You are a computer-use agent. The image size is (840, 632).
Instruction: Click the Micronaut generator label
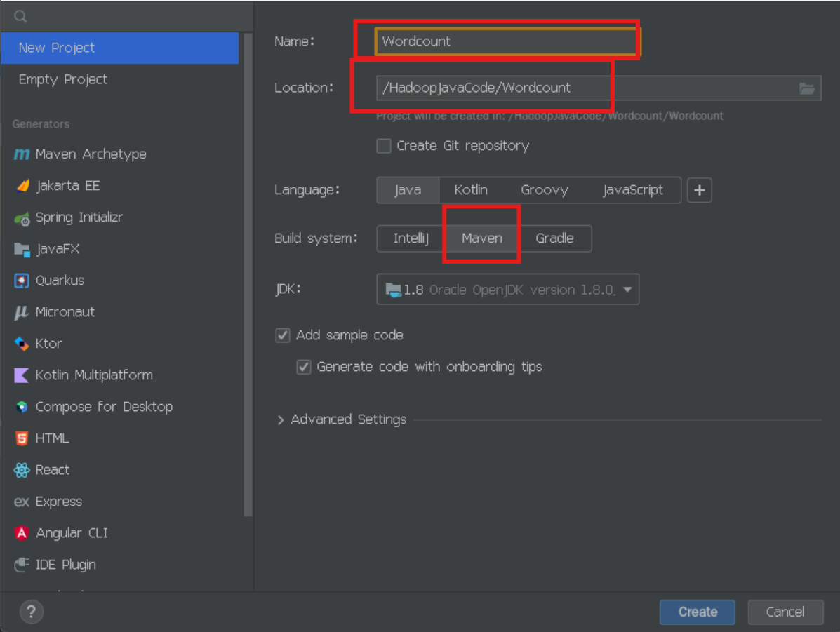65,312
